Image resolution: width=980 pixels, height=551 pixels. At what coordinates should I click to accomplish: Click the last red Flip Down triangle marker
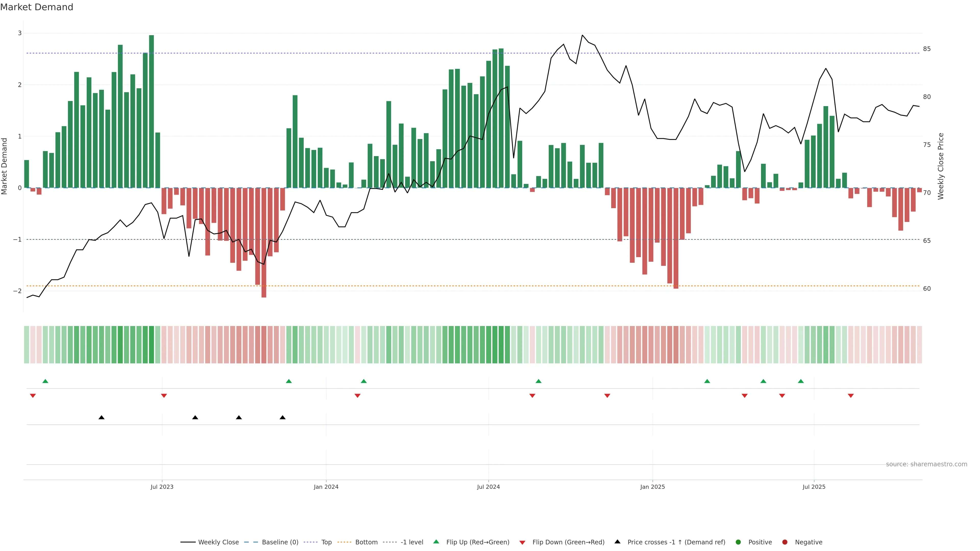(851, 396)
